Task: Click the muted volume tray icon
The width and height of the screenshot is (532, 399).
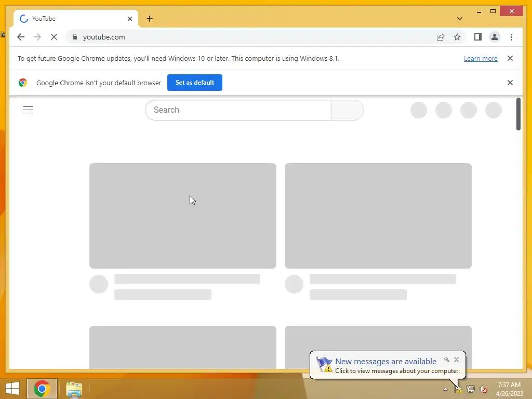Action: [483, 389]
